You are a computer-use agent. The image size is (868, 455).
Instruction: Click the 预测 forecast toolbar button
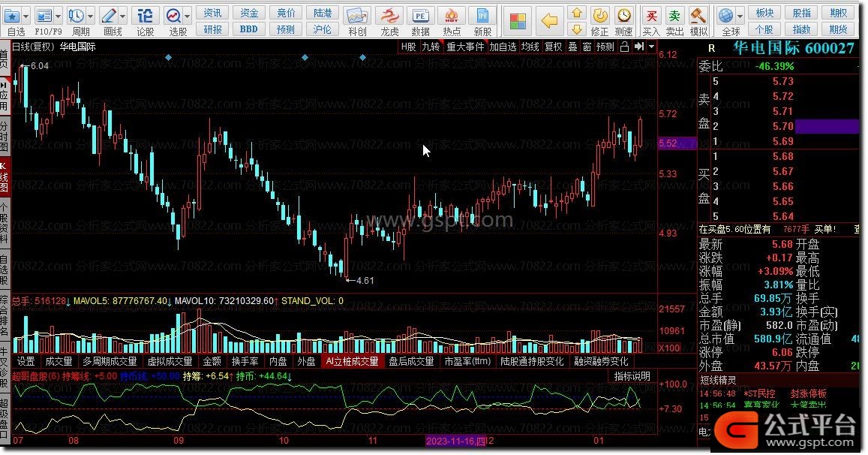pyautogui.click(x=286, y=29)
